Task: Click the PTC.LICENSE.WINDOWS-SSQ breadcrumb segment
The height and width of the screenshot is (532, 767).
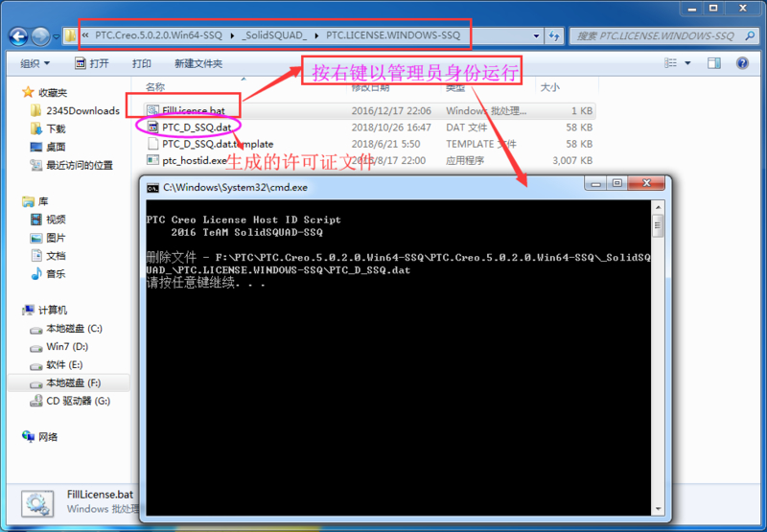Action: pos(393,35)
